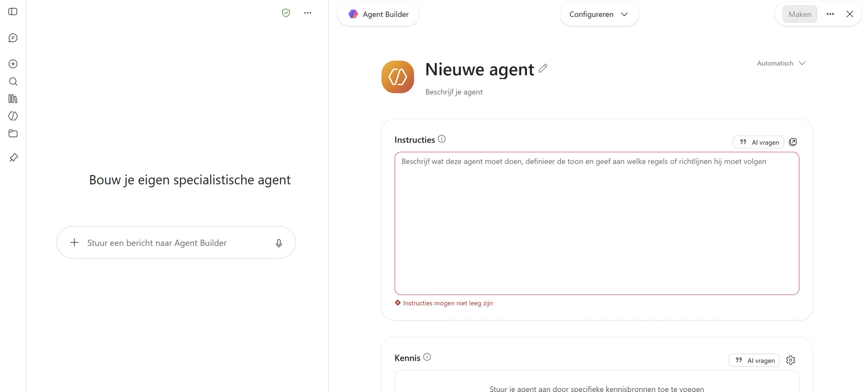Screen dimensions: 868x392
Task: Toggle the sidebar panel icon
Action: [13, 12]
